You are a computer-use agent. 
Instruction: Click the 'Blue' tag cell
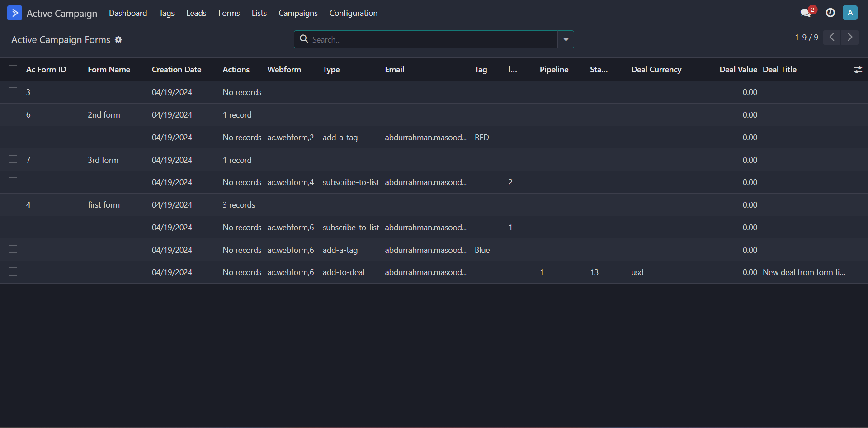(482, 250)
